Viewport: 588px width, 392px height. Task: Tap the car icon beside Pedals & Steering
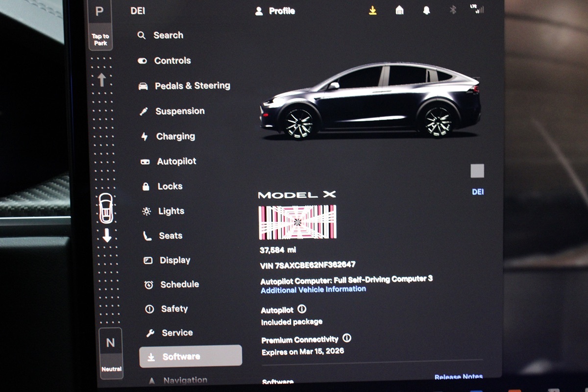tap(143, 86)
